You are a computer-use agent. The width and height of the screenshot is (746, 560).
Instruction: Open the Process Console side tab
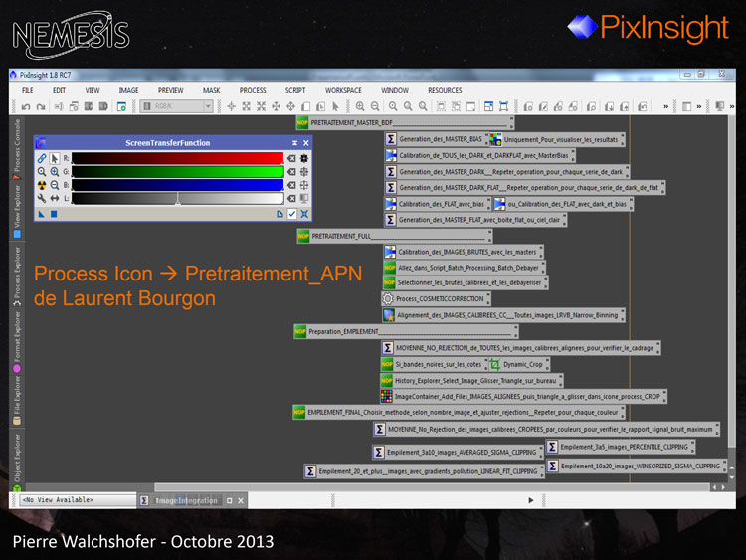click(x=17, y=148)
